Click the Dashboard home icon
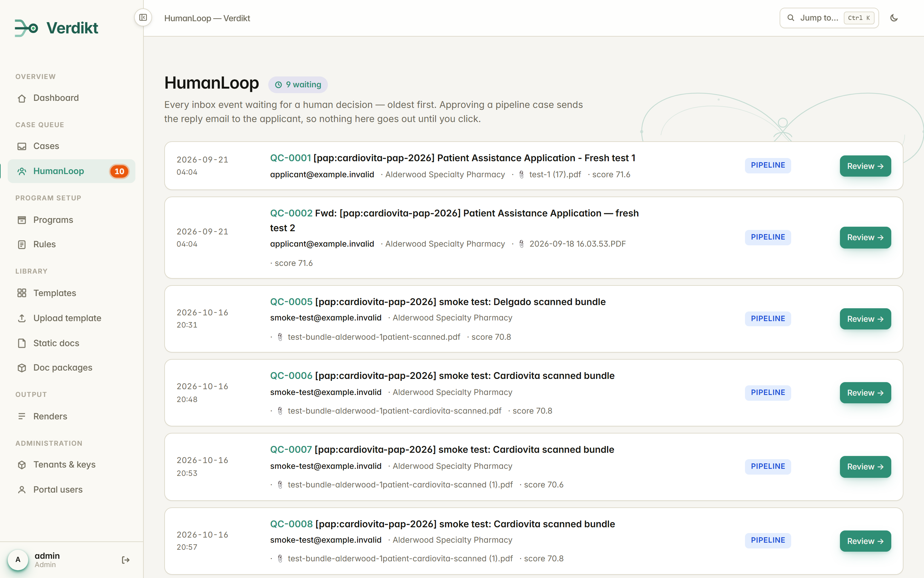 22,98
